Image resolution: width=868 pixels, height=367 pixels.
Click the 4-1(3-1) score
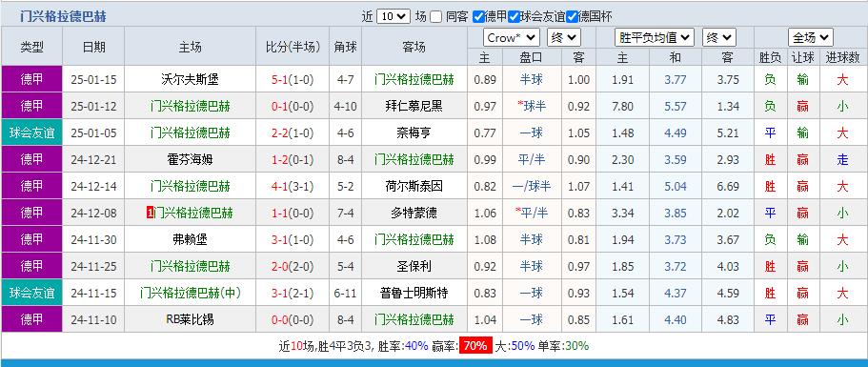coord(293,186)
